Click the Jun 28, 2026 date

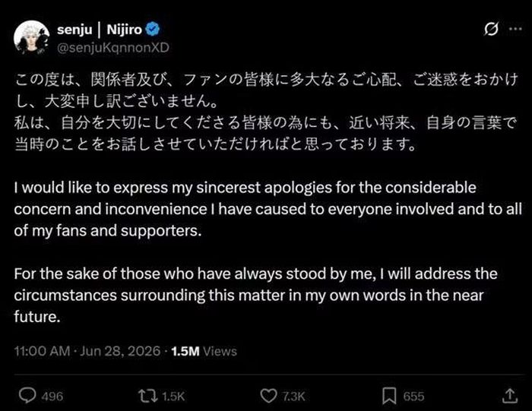click(120, 351)
